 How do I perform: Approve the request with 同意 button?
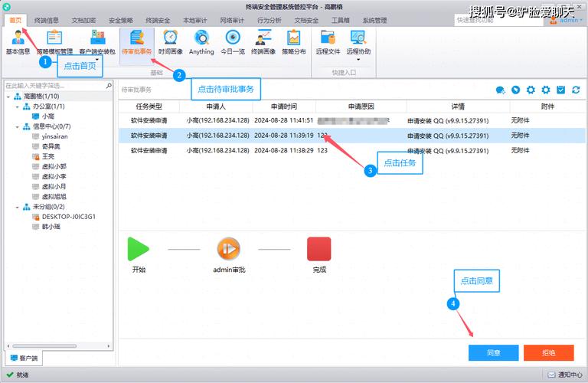[494, 352]
